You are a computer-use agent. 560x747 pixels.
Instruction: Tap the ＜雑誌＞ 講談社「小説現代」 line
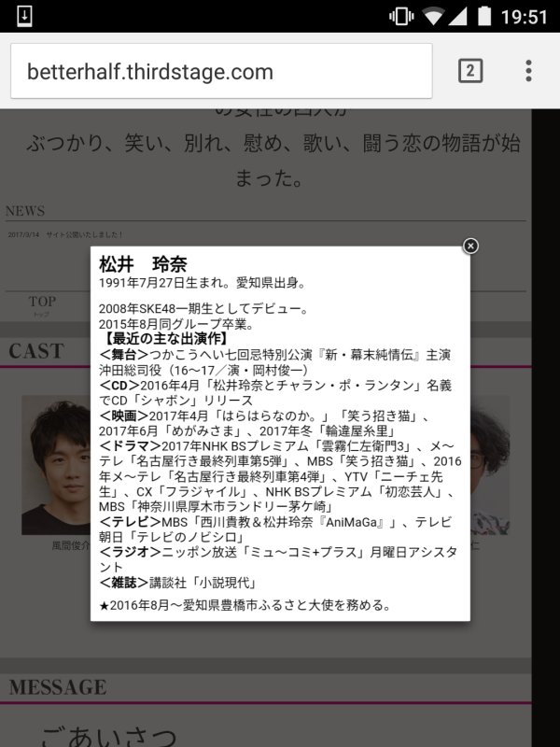tap(178, 583)
